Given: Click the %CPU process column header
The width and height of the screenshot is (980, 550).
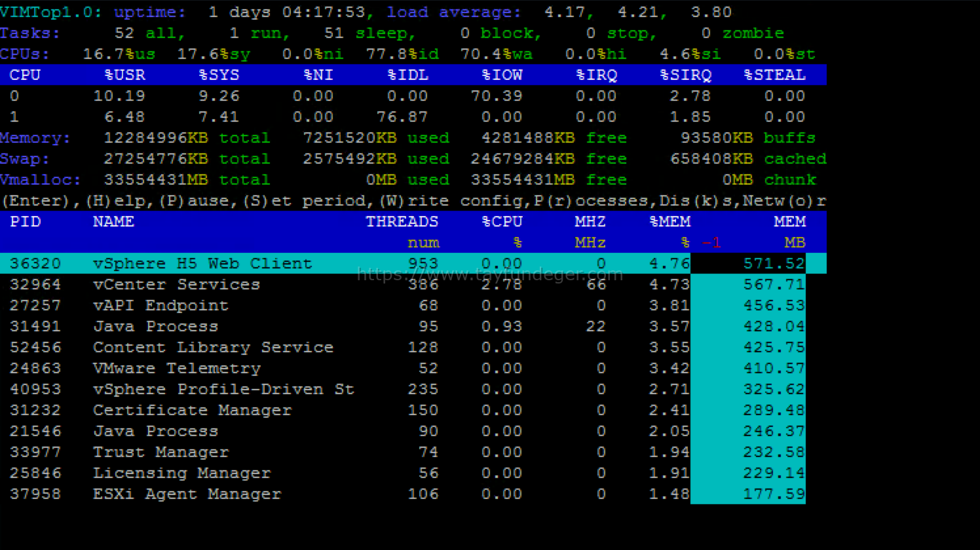Looking at the screenshot, I should click(x=502, y=221).
